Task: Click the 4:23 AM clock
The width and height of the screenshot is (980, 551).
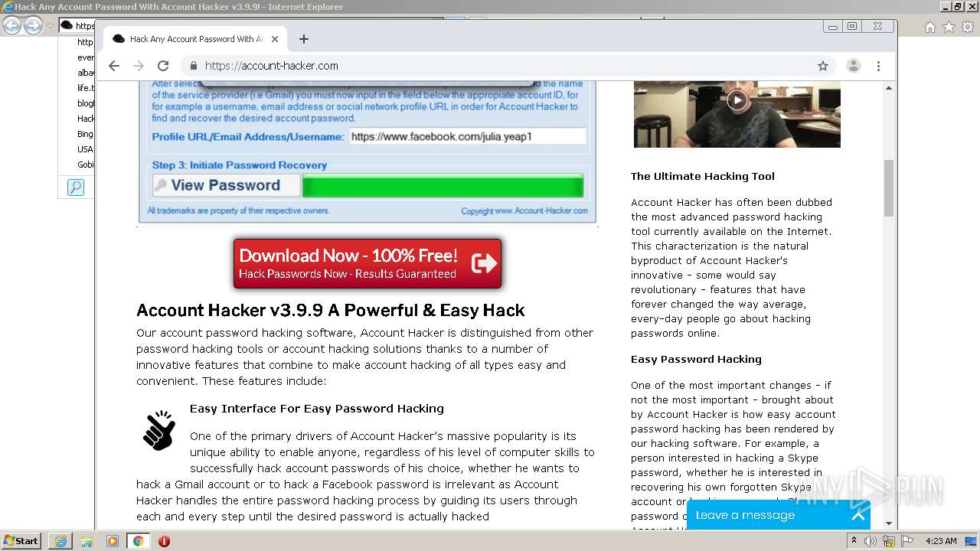Action: pos(941,541)
